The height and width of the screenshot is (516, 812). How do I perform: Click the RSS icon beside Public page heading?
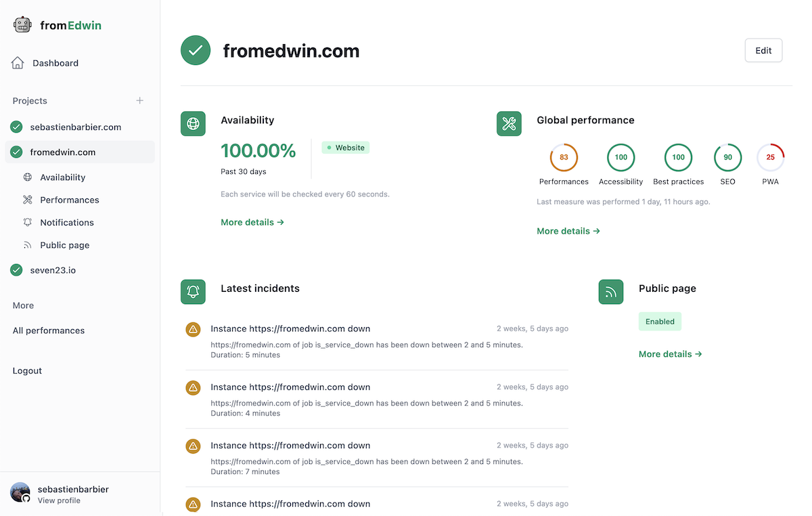tap(611, 292)
